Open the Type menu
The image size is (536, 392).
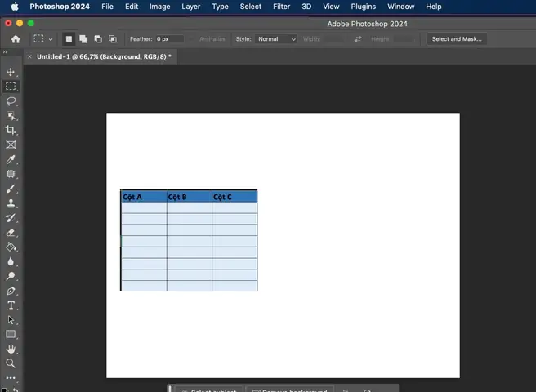(220, 7)
